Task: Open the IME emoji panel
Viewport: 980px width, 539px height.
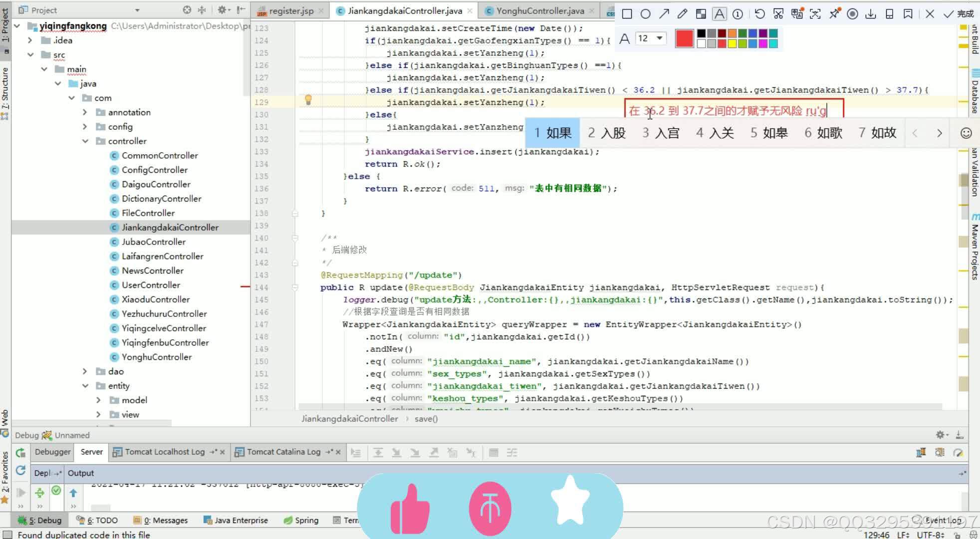Action: pos(966,133)
